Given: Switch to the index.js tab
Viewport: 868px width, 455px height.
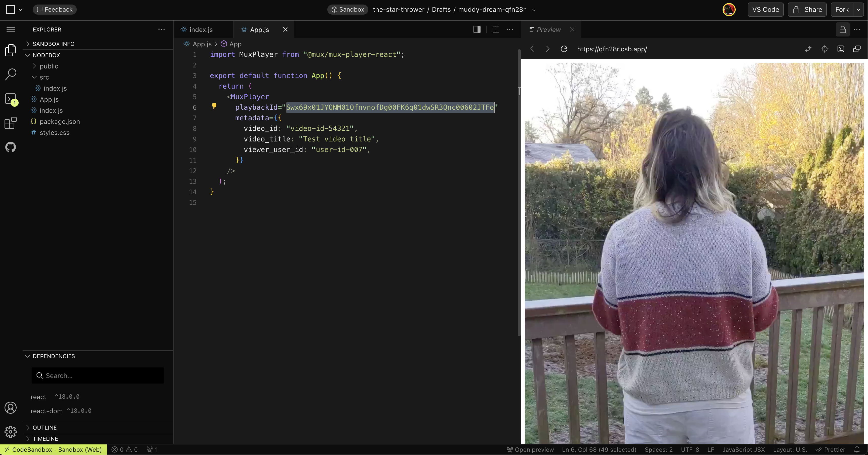Looking at the screenshot, I should [201, 29].
